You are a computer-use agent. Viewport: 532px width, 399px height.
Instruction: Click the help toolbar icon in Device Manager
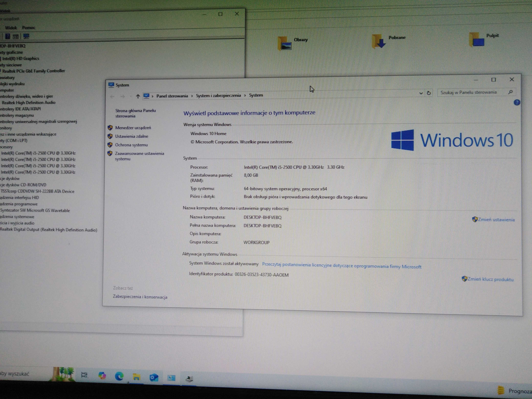(x=8, y=36)
